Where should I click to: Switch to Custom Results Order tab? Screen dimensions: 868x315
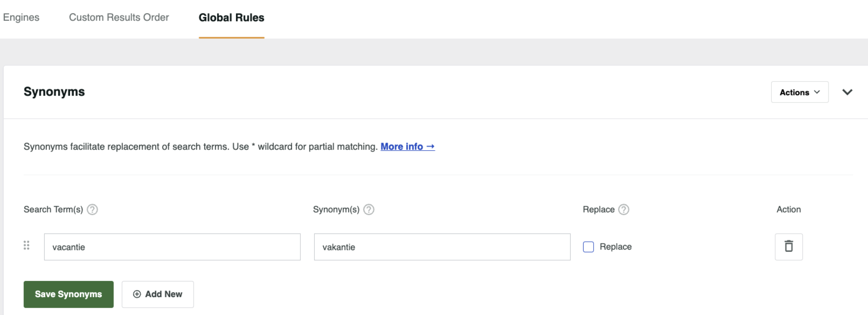[119, 17]
